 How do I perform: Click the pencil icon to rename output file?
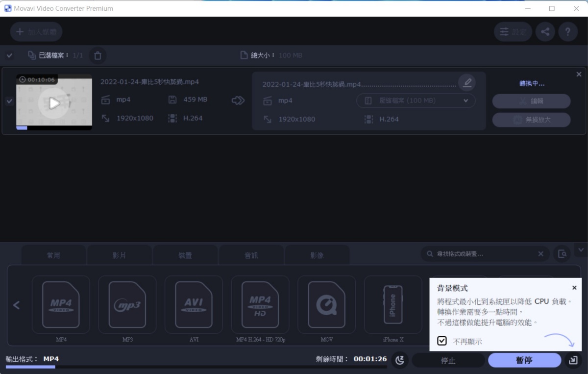point(467,82)
